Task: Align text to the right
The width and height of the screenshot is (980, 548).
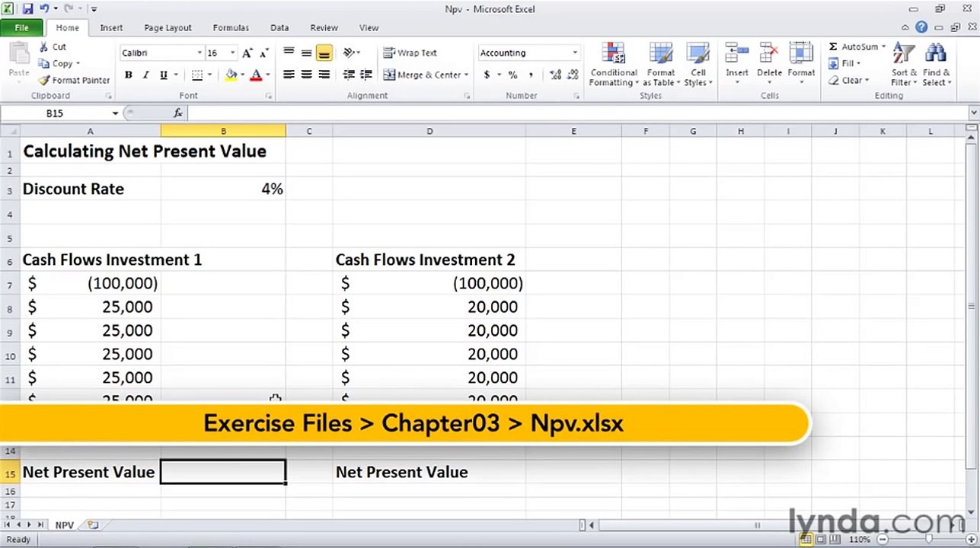Action: click(x=324, y=75)
